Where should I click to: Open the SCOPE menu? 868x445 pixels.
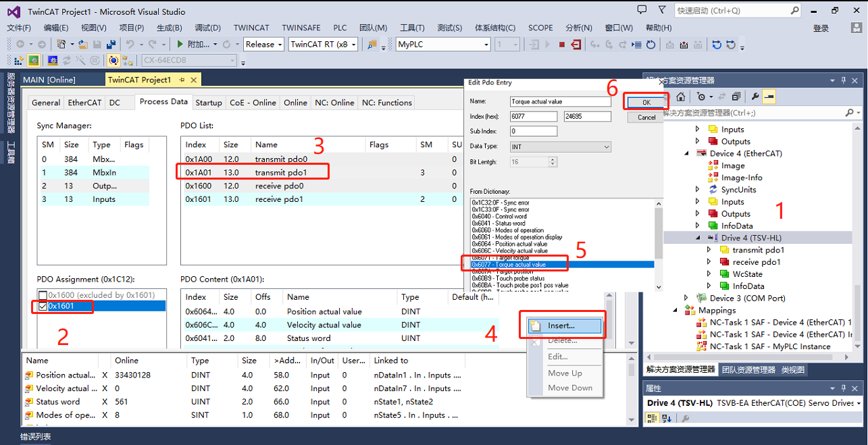click(540, 28)
